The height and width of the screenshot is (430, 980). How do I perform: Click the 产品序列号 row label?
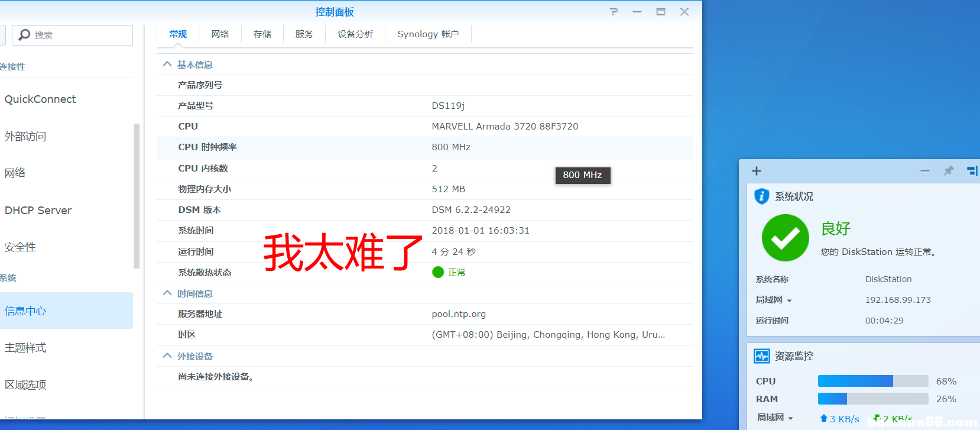pyautogui.click(x=200, y=85)
